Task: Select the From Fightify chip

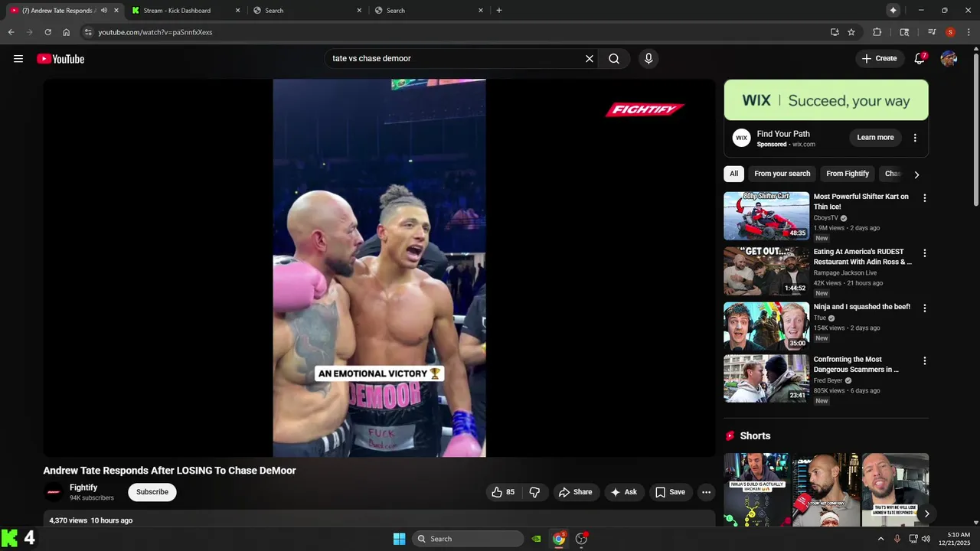Action: coord(848,174)
